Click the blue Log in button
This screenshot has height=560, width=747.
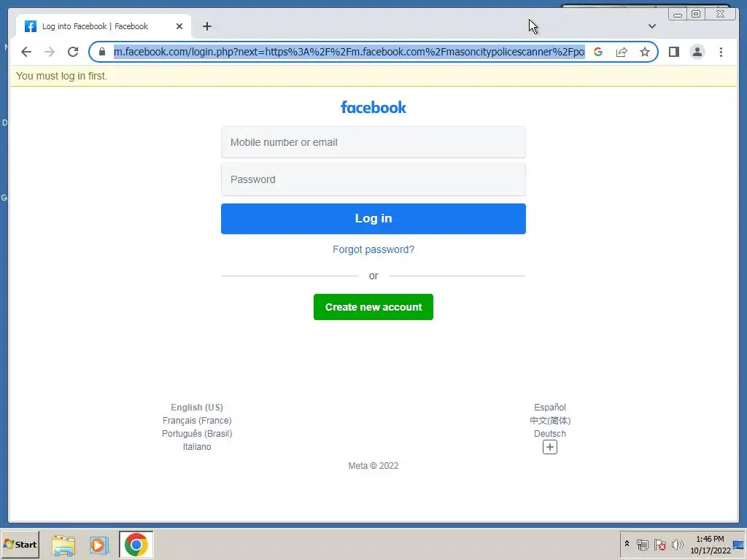(x=373, y=219)
